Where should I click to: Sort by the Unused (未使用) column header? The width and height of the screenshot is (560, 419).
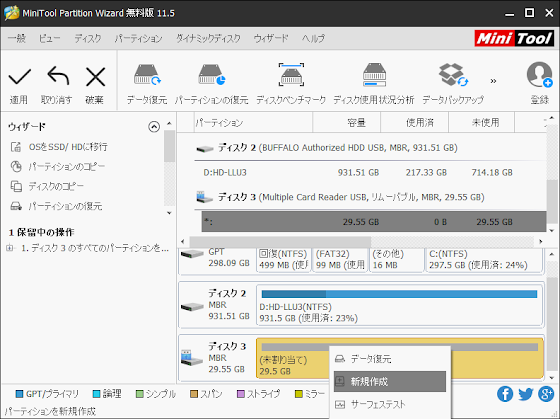tap(481, 123)
